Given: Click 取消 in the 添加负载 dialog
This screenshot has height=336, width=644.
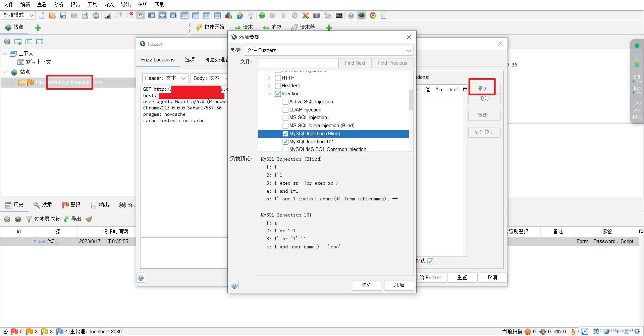Looking at the screenshot, I should pos(367,285).
